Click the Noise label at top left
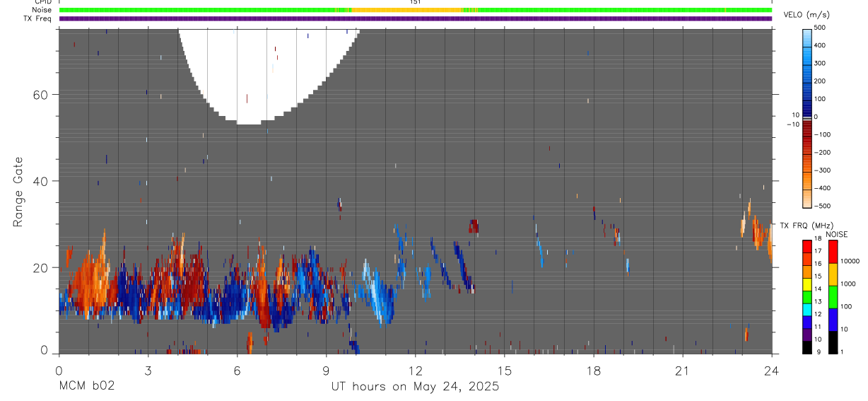The image size is (868, 401). pos(42,10)
